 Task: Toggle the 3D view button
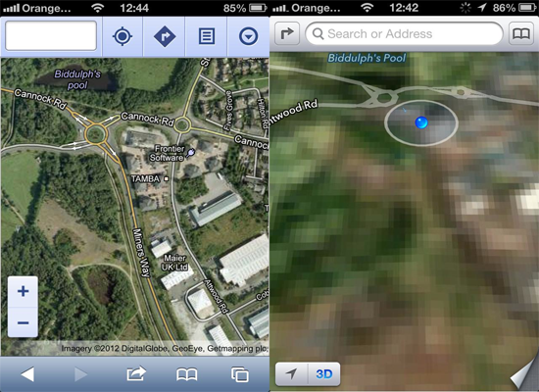pos(323,373)
